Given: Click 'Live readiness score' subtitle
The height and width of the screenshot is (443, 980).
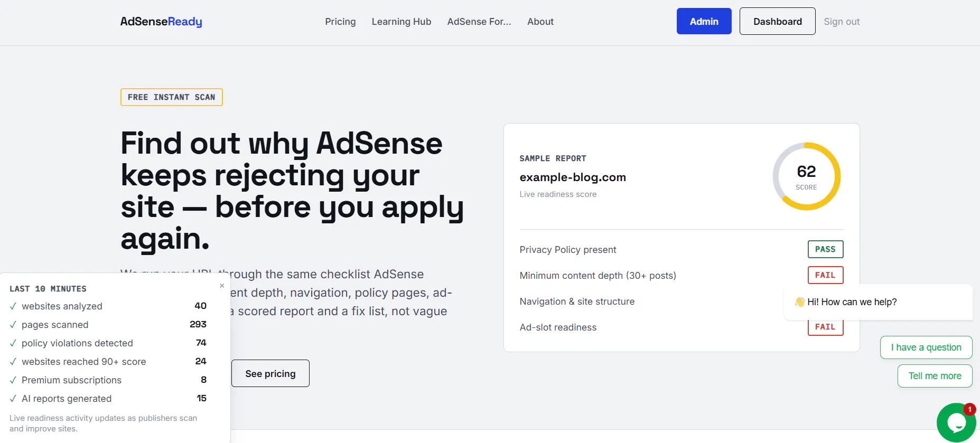Looking at the screenshot, I should pyautogui.click(x=558, y=194).
